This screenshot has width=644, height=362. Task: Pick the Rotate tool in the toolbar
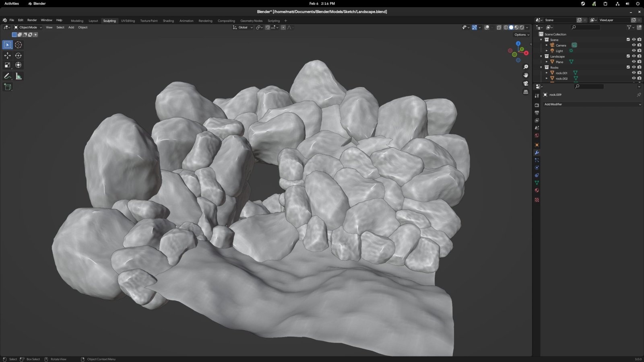click(x=18, y=56)
